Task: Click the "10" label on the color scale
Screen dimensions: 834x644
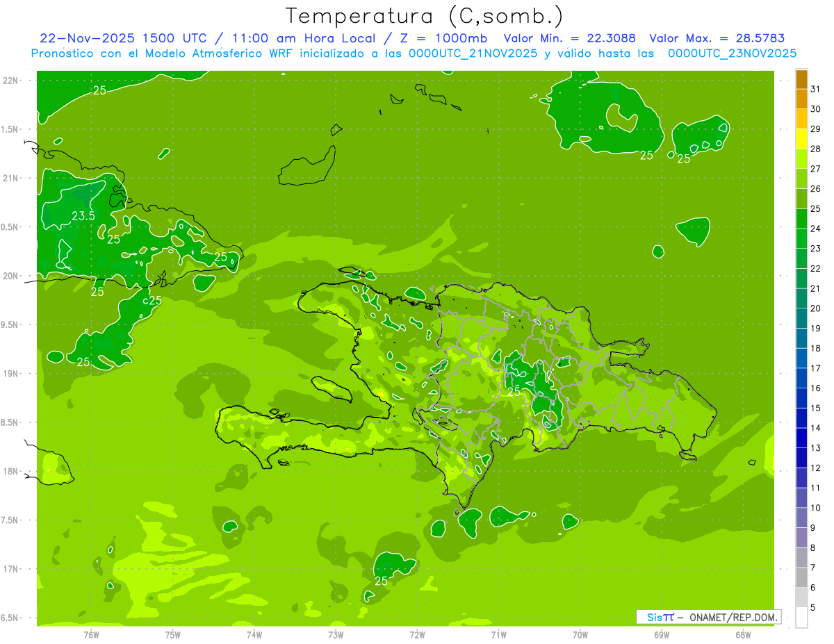Action: (x=816, y=508)
